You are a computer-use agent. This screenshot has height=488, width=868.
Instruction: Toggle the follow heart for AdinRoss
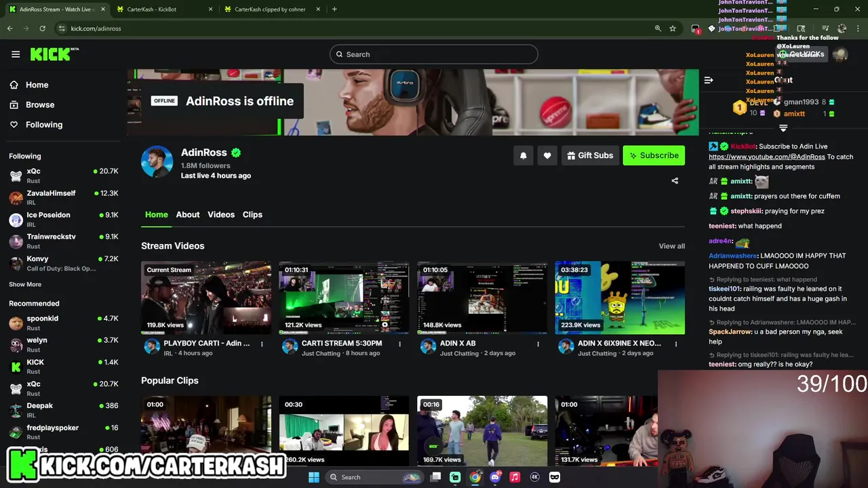547,155
